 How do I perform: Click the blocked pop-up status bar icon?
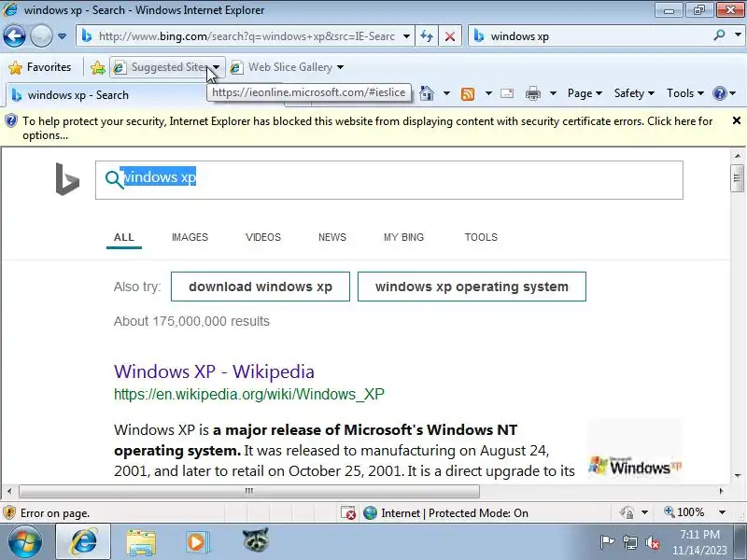point(348,512)
